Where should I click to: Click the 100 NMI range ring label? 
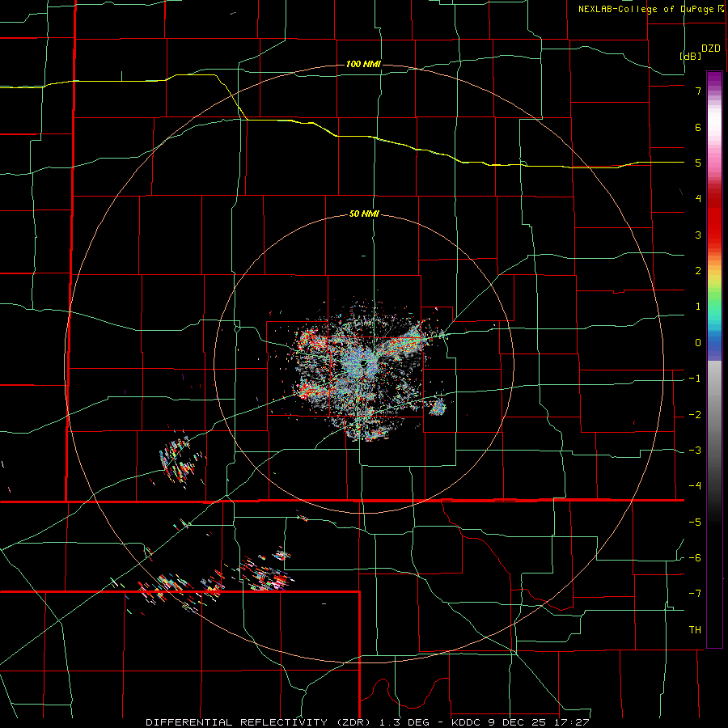coord(363,64)
